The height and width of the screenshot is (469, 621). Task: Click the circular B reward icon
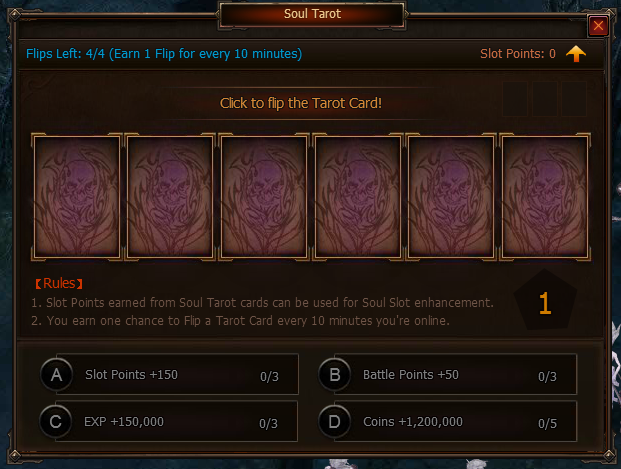pyautogui.click(x=335, y=374)
